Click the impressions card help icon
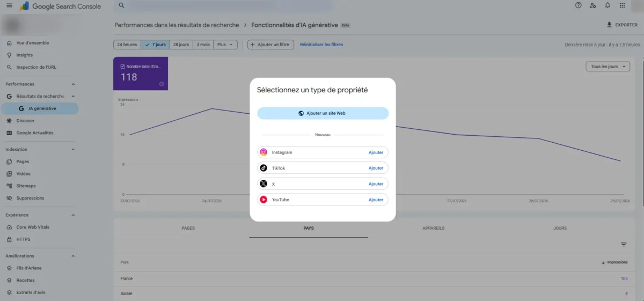644x301 pixels. [162, 84]
